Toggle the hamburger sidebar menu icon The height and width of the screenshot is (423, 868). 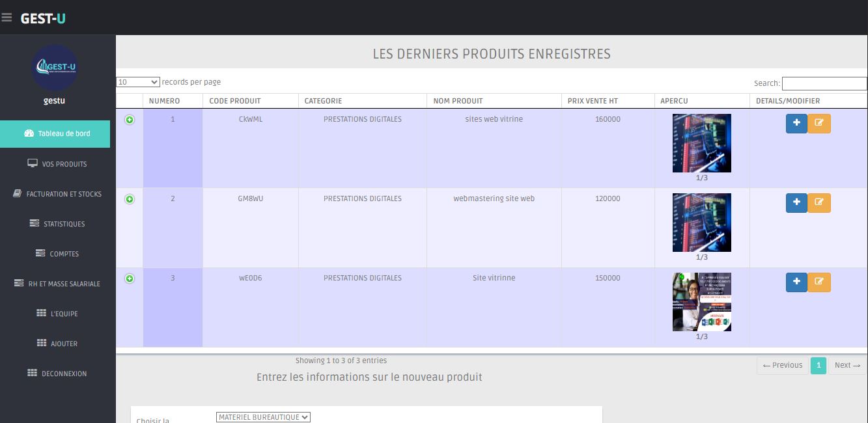tap(7, 18)
